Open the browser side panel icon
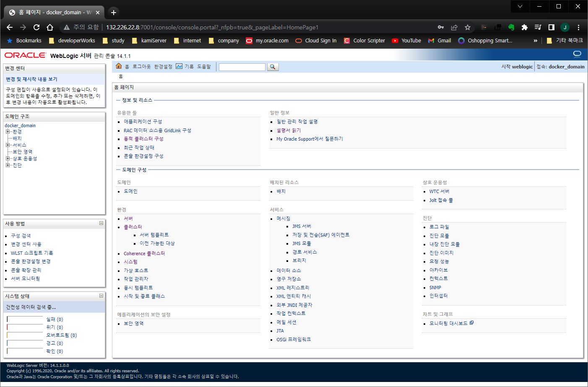Viewport: 588px width, 387px height. 552,27
